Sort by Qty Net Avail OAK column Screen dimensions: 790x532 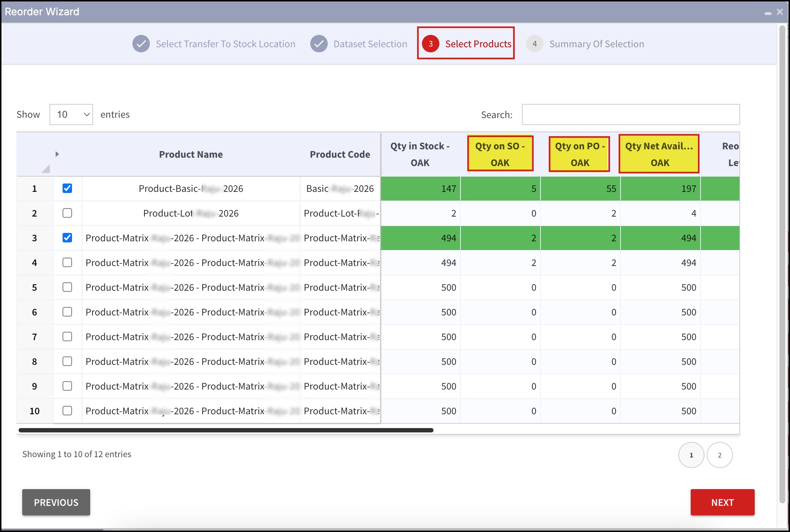659,154
